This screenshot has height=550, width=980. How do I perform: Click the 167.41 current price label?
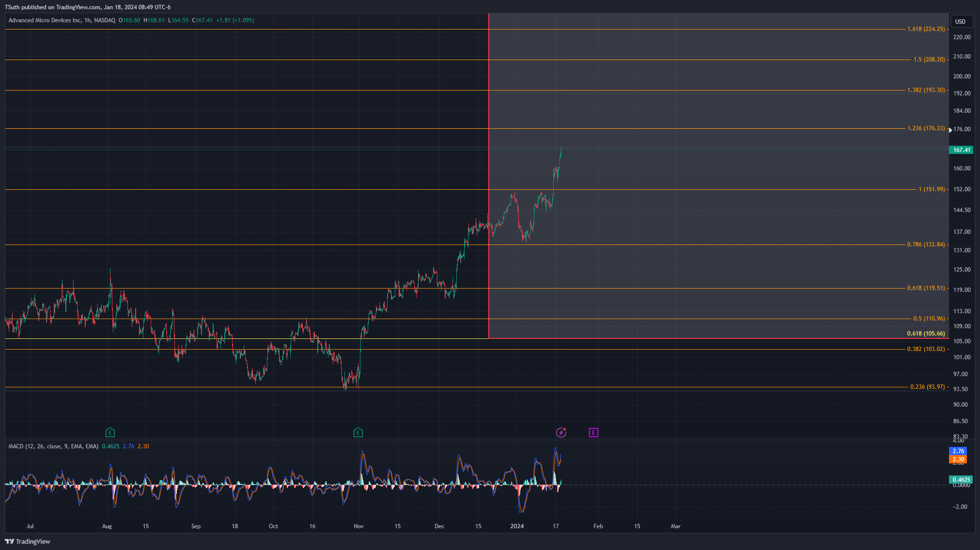point(961,150)
